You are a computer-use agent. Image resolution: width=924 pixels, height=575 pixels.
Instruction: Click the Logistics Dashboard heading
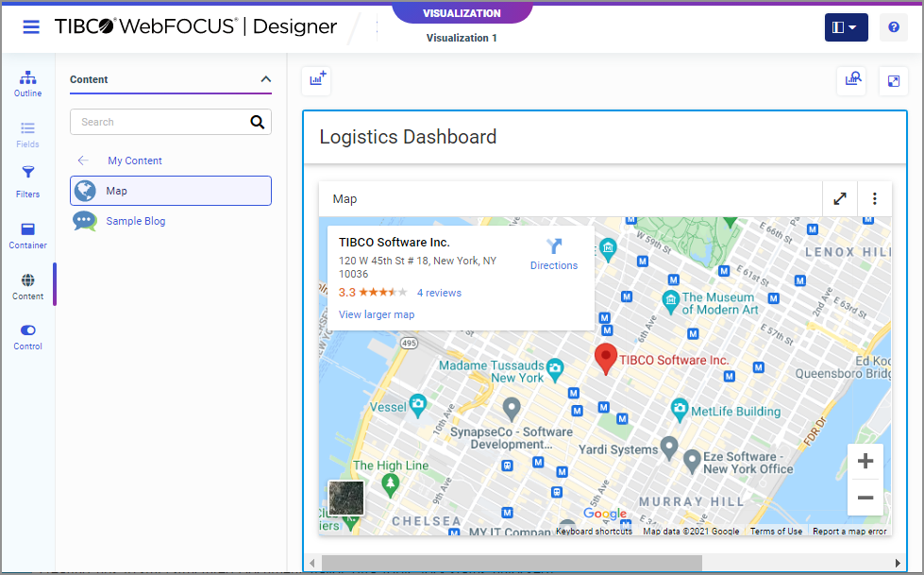[x=408, y=137]
